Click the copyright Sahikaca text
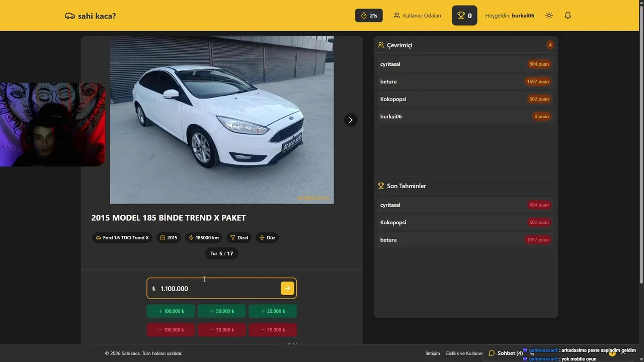The image size is (644, 362). [x=143, y=353]
